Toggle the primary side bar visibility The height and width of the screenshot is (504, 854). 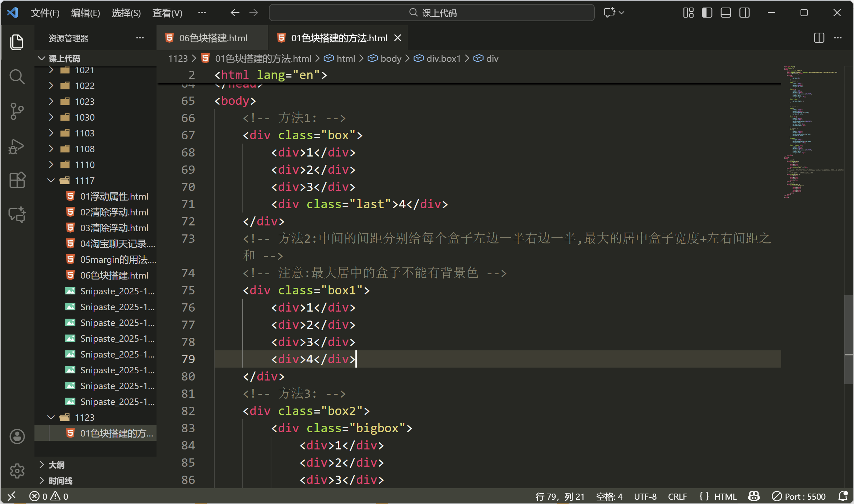point(707,13)
